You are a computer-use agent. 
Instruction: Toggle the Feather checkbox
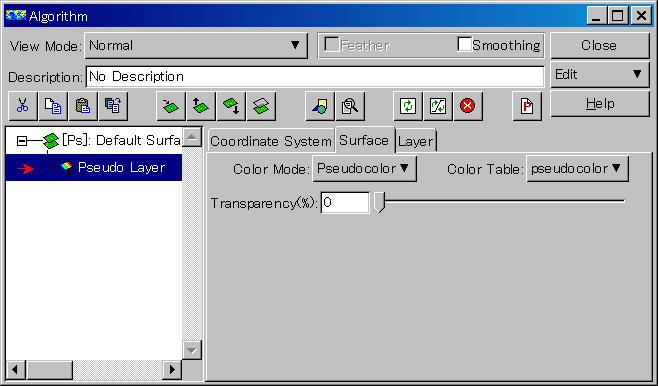tap(332, 44)
